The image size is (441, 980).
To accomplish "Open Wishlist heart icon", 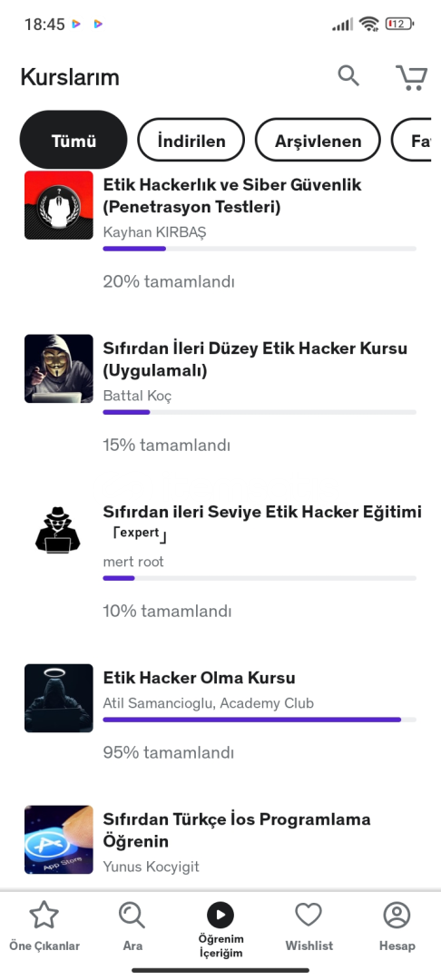I will pyautogui.click(x=309, y=915).
